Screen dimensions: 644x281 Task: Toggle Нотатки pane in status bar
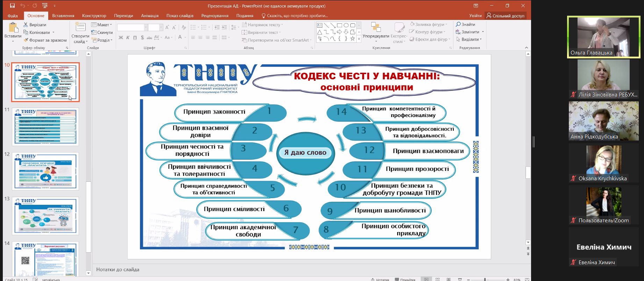[380, 279]
